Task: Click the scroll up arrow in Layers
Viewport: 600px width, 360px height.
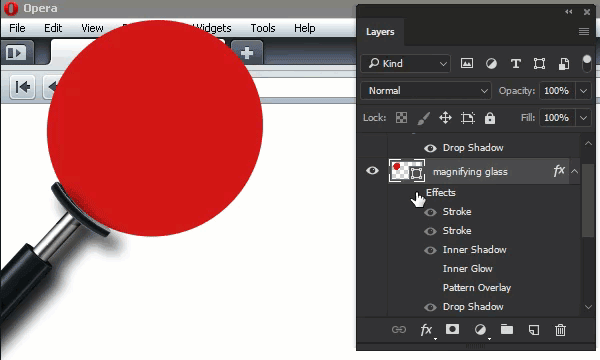Action: (x=588, y=143)
